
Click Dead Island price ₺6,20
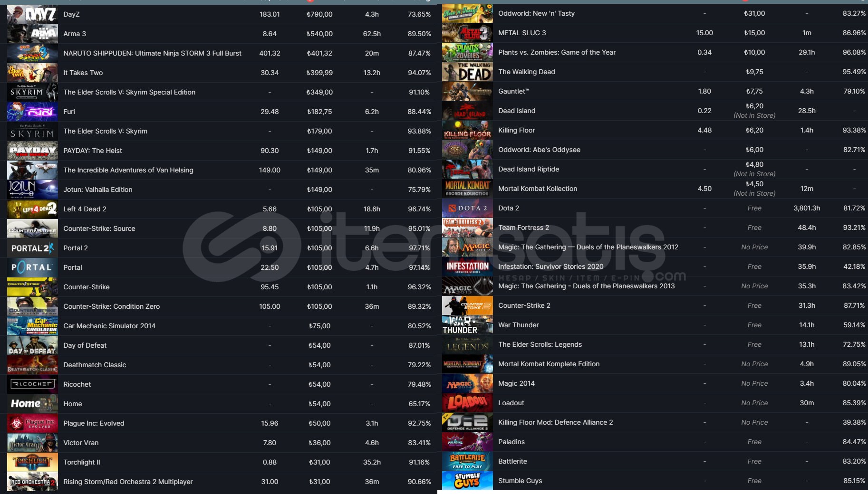tap(754, 106)
